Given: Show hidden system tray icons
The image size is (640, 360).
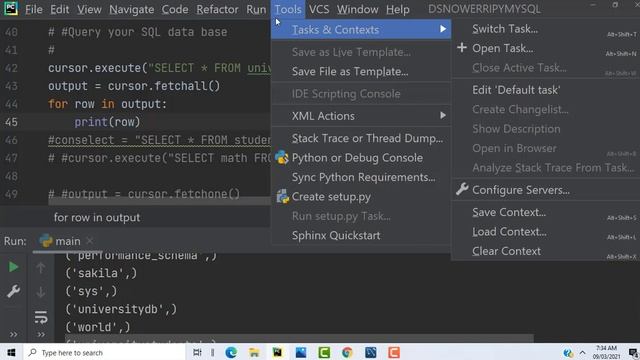Looking at the screenshot, I should pos(582,353).
